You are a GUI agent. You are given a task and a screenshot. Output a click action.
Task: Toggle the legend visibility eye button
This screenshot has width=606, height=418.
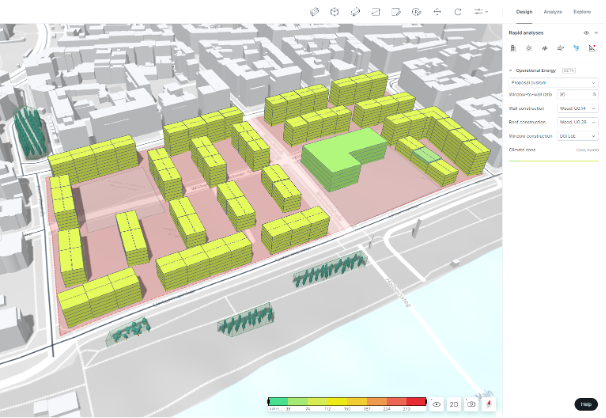point(437,404)
